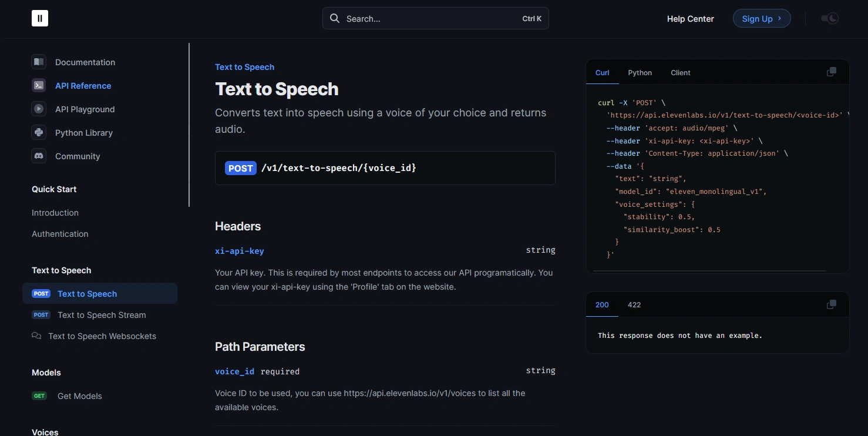Focus the Search input field

[436, 18]
